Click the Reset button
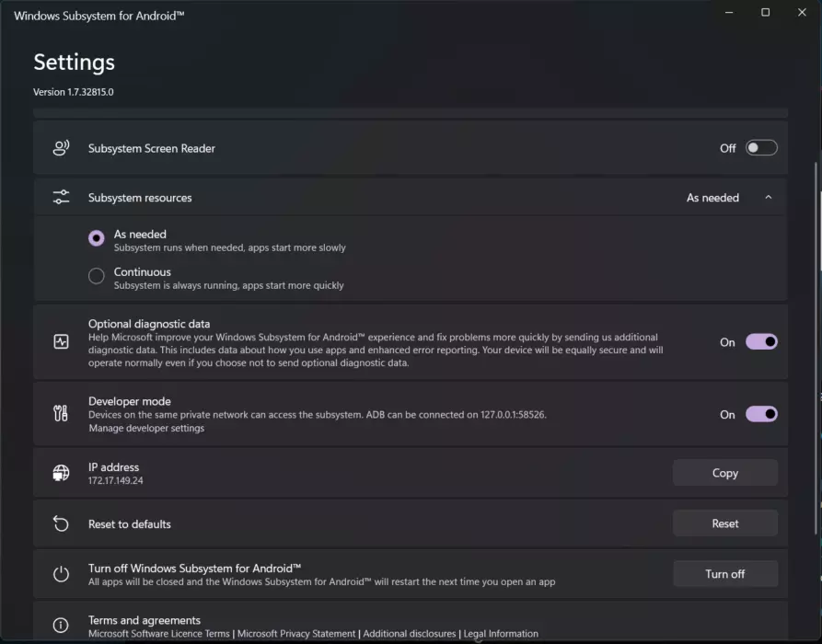This screenshot has height=644, width=822. point(724,523)
